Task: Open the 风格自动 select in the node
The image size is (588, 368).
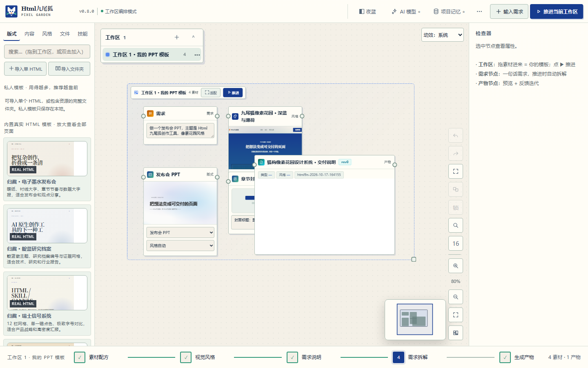Action: pyautogui.click(x=180, y=246)
